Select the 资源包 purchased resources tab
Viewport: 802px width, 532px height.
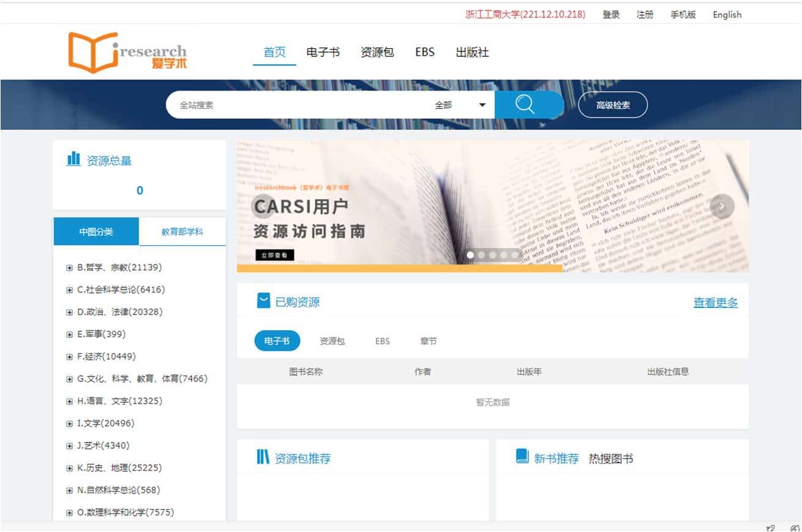pos(332,341)
